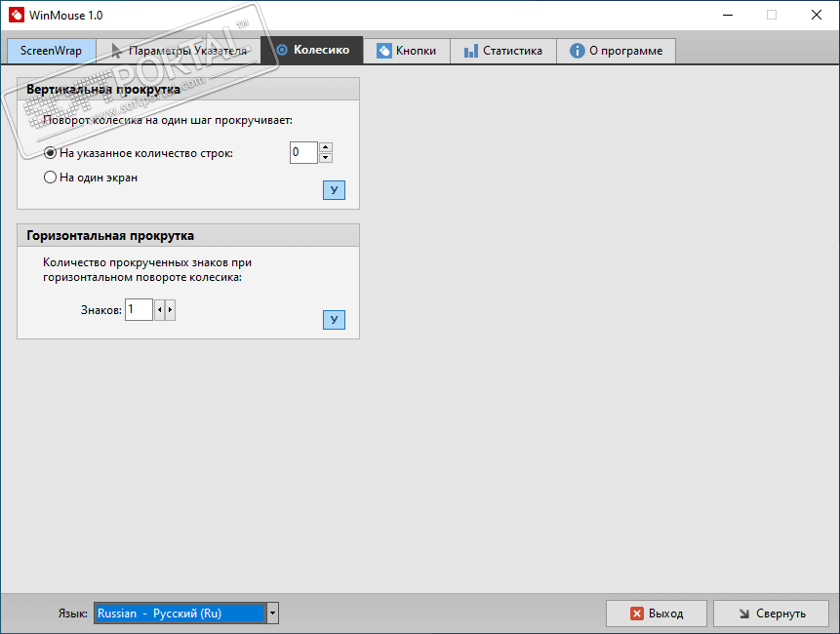Click the 'Знаков:' label
This screenshot has height=634, width=840.
point(101,310)
